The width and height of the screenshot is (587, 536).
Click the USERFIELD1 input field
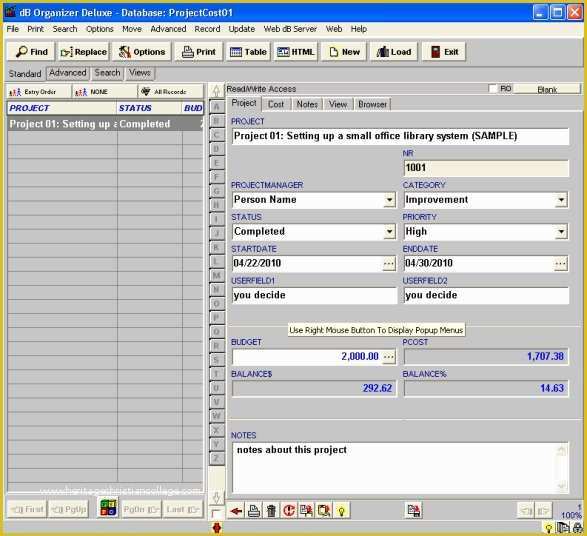click(x=314, y=295)
